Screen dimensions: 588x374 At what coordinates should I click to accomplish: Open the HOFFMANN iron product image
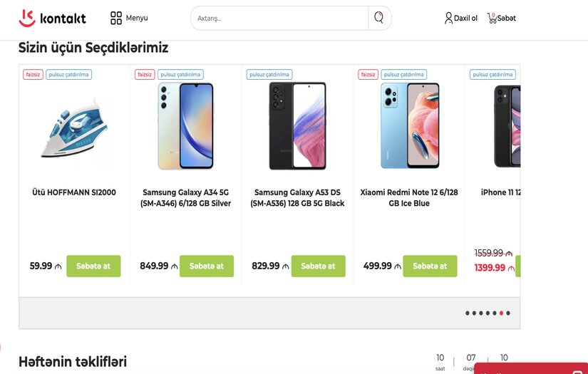74,127
